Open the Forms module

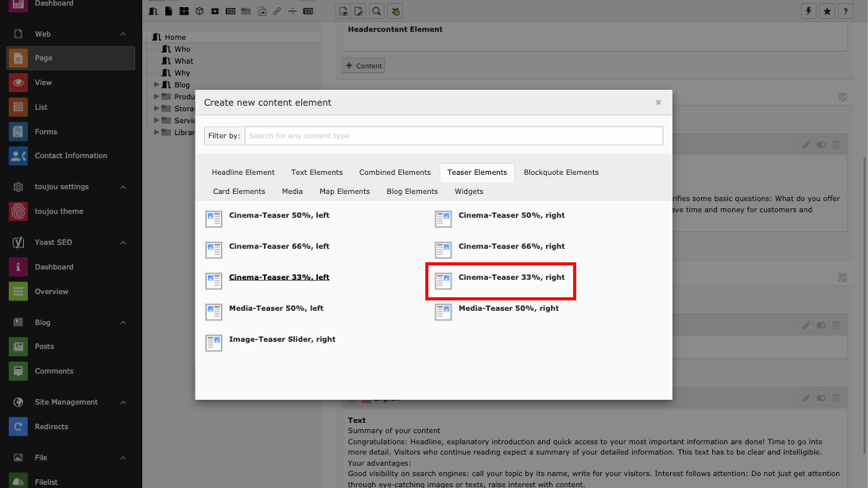point(45,132)
